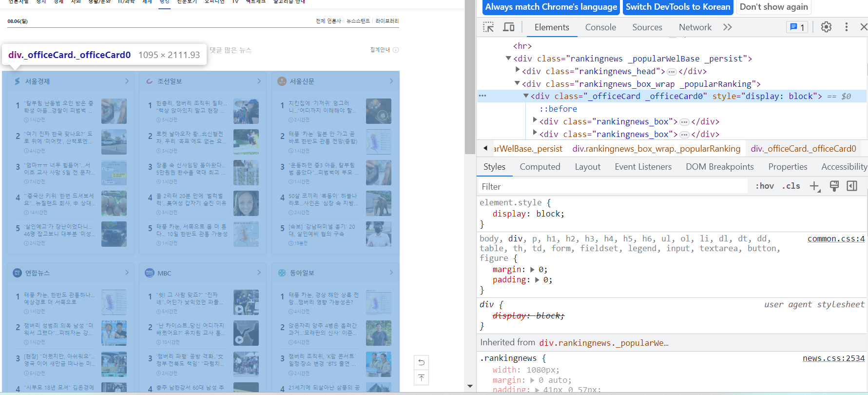The width and height of the screenshot is (868, 395).
Task: Click the display: block value in element.style
Action: pyautogui.click(x=549, y=214)
